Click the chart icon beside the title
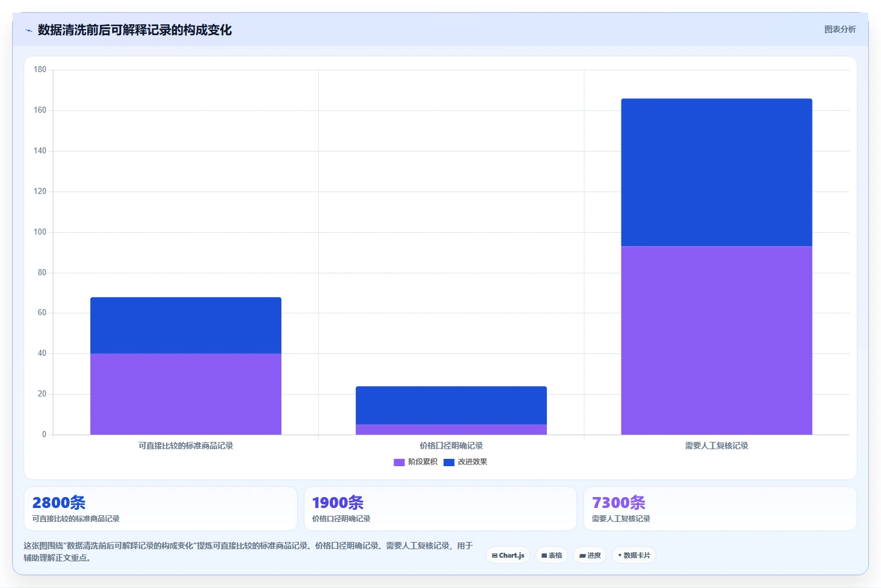Viewport: 881px width, 588px height. (28, 30)
